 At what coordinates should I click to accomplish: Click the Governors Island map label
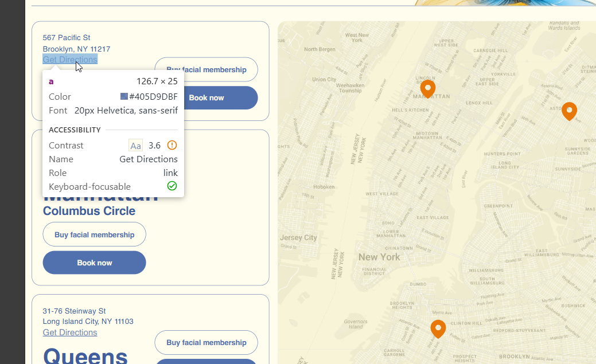click(356, 324)
